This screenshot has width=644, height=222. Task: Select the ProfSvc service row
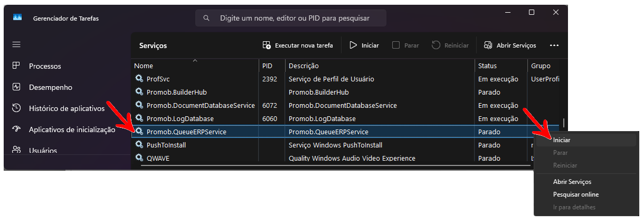[346, 79]
